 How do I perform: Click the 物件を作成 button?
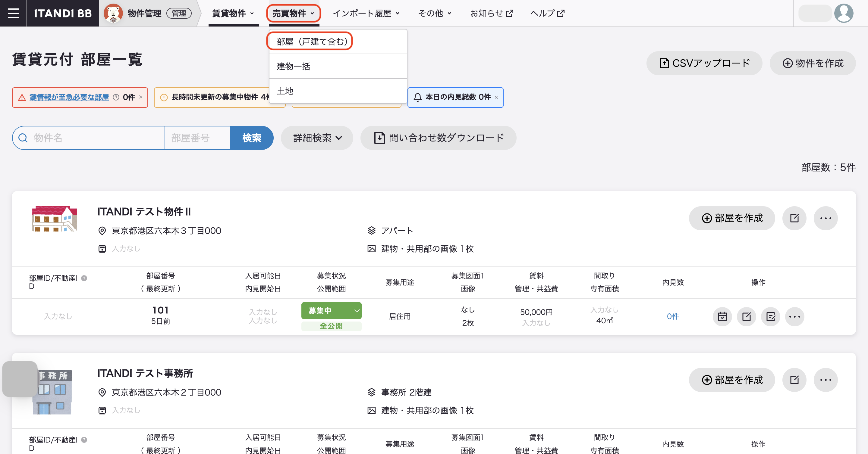coord(813,63)
